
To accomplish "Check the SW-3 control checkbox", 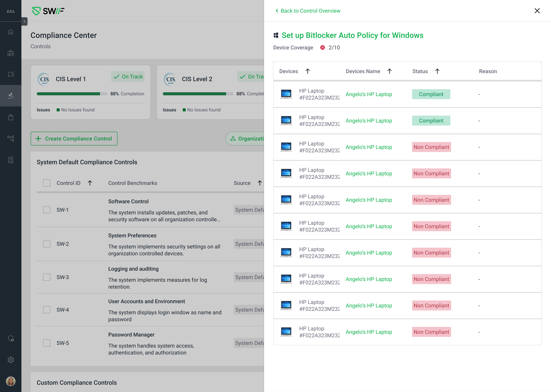I will click(x=46, y=277).
